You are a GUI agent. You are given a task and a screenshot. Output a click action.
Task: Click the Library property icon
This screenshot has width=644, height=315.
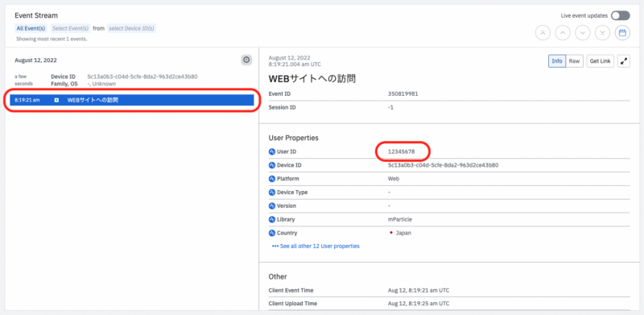tap(271, 219)
